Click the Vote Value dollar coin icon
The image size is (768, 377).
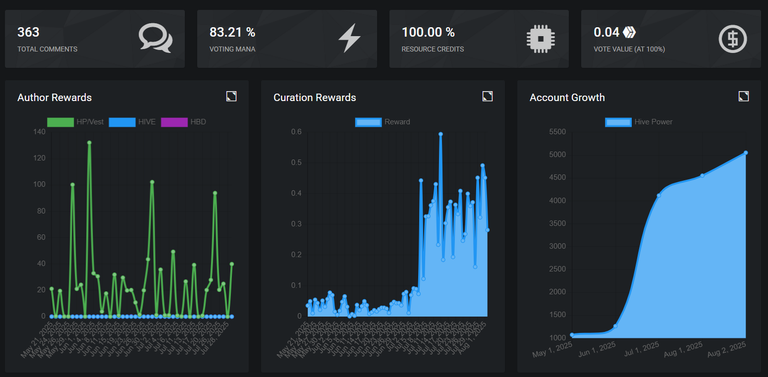[733, 39]
